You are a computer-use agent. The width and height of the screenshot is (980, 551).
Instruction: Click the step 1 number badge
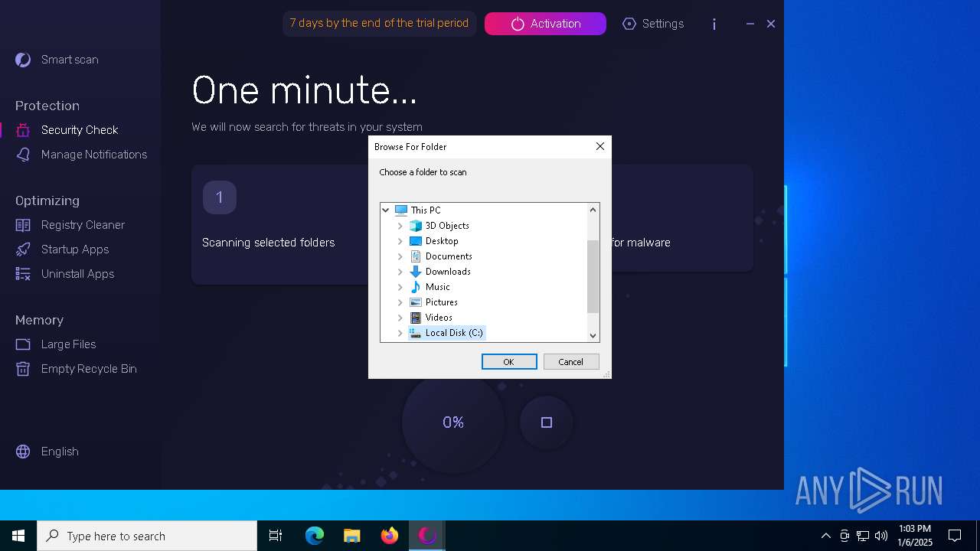point(219,197)
